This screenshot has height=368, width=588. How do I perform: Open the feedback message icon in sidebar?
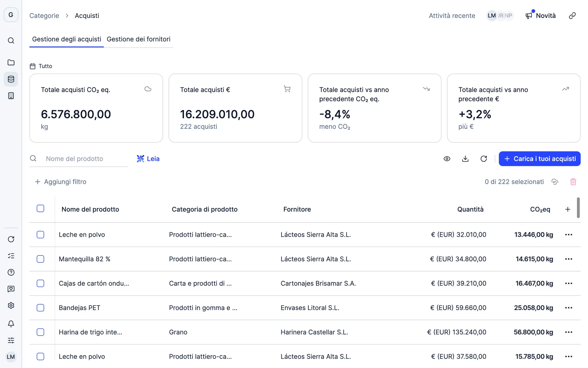click(11, 289)
